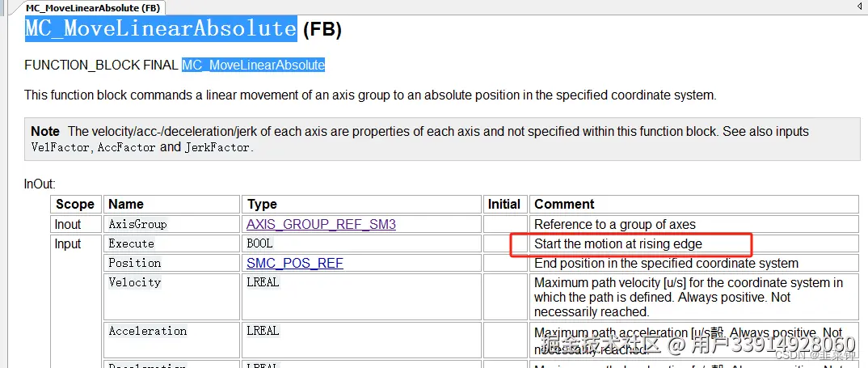This screenshot has width=868, height=368.
Task: Click the Note box about VelFactor
Action: [x=441, y=138]
